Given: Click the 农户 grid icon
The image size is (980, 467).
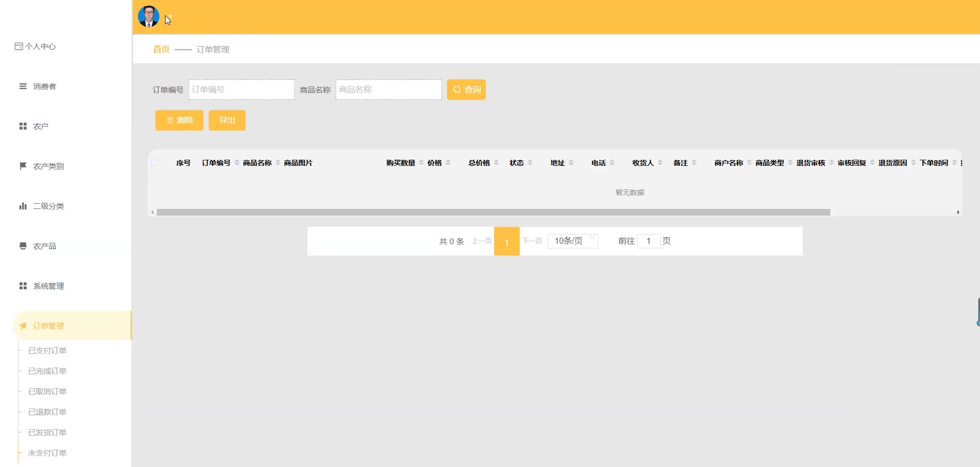Looking at the screenshot, I should point(23,126).
